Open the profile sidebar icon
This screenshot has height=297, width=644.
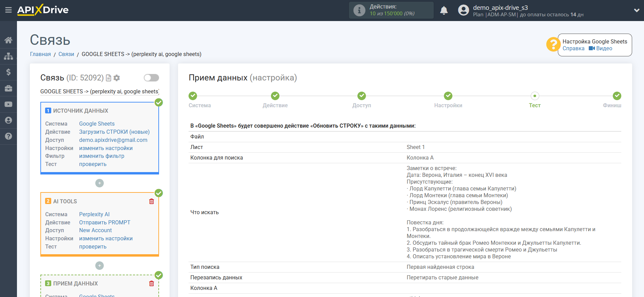click(x=8, y=120)
